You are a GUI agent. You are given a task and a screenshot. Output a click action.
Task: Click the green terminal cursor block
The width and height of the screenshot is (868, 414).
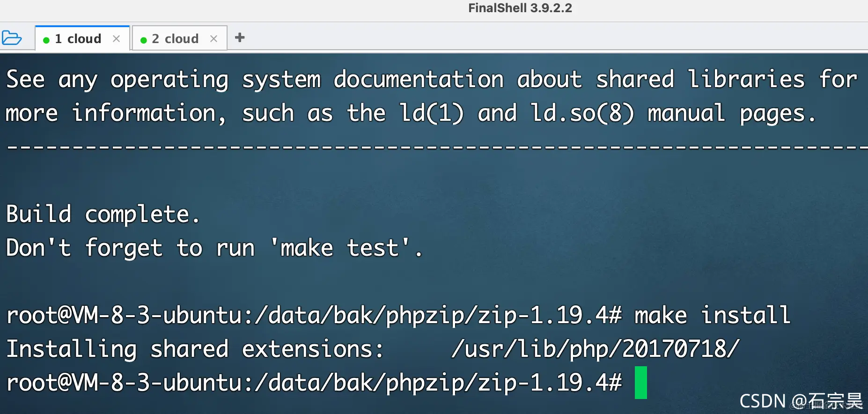(x=641, y=383)
